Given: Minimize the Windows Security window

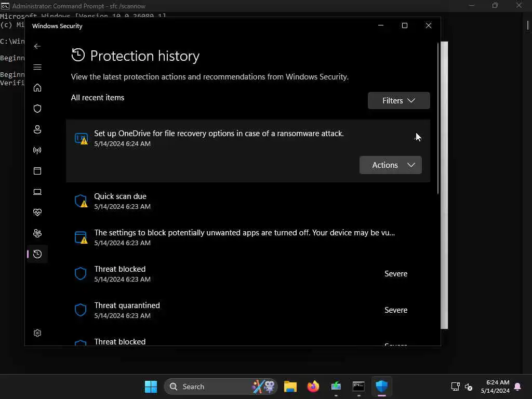Looking at the screenshot, I should click(x=381, y=25).
